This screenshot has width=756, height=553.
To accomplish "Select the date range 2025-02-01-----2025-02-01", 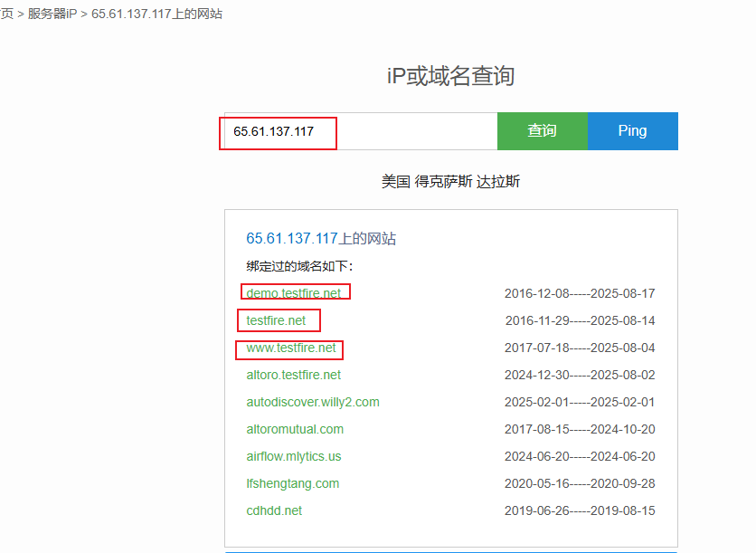I will click(580, 402).
